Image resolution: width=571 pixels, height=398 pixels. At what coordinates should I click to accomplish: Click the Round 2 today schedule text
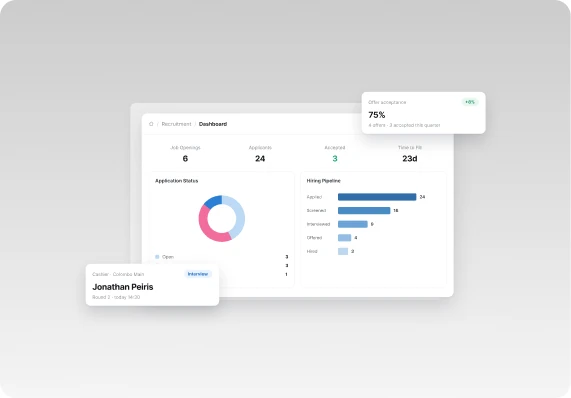point(116,297)
